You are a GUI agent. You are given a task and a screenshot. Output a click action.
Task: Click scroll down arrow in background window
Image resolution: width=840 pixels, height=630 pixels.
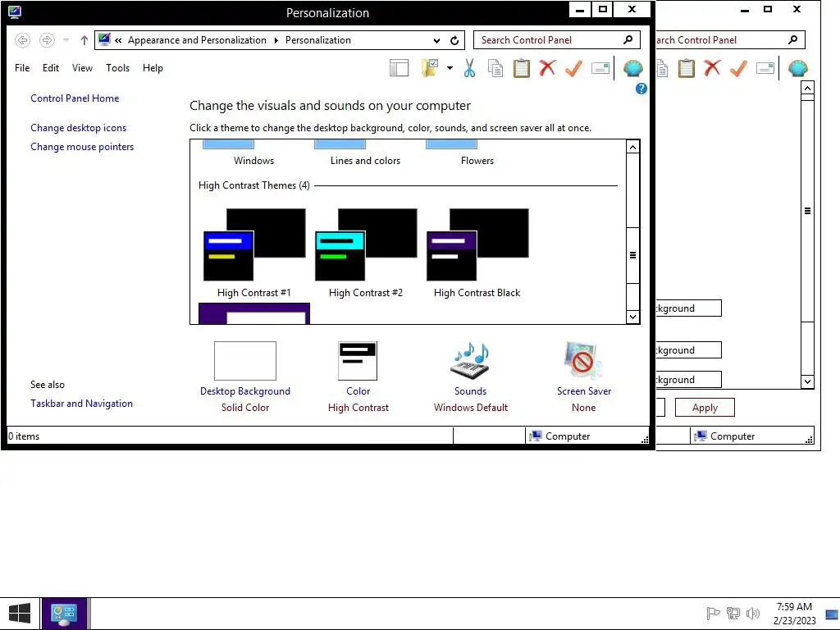point(807,381)
